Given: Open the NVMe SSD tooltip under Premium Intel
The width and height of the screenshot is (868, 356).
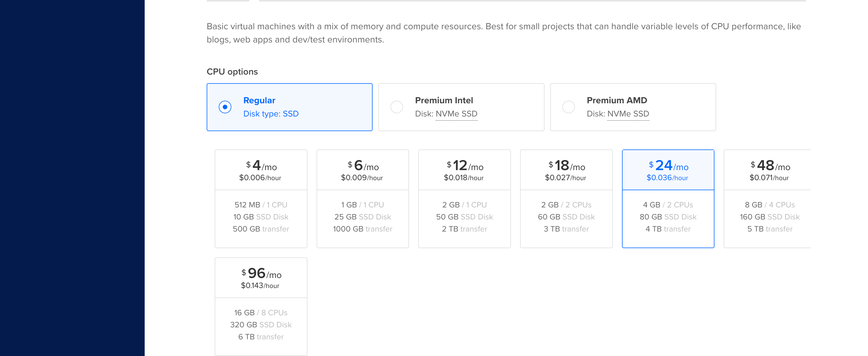Looking at the screenshot, I should point(457,114).
